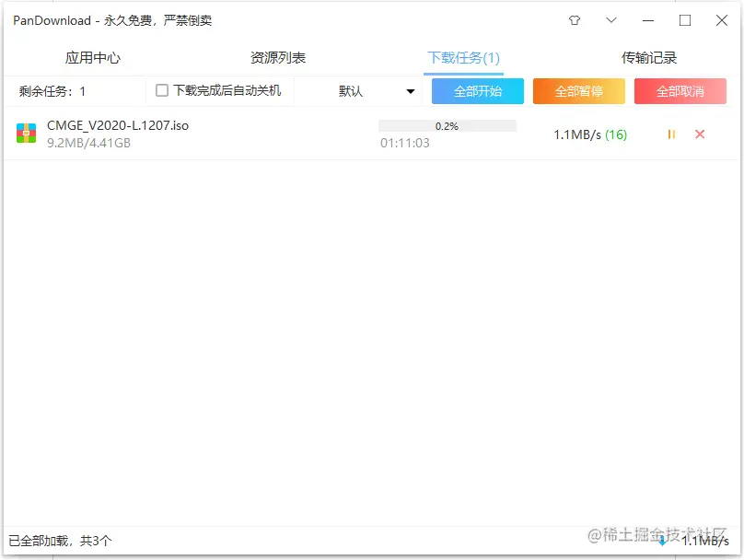Click the theme skin shirt icon

[x=574, y=19]
